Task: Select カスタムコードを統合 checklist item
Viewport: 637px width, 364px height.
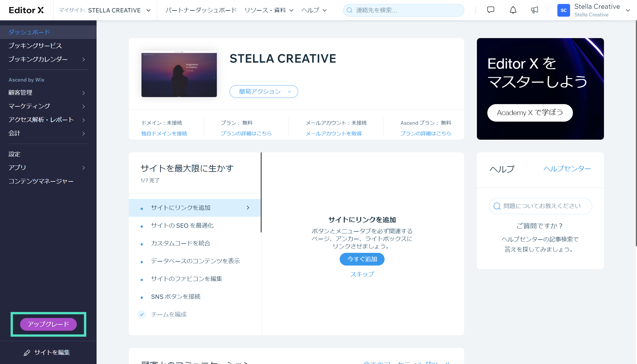Action: click(x=195, y=243)
